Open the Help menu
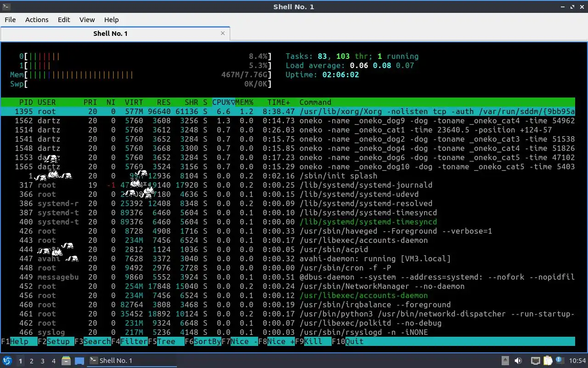Screen dimensions: 588x368 click(112, 19)
